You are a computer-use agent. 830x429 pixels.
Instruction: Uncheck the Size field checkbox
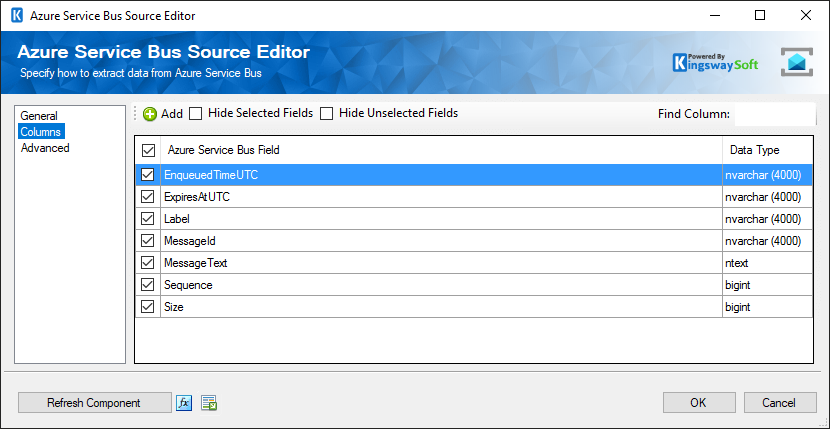(148, 307)
